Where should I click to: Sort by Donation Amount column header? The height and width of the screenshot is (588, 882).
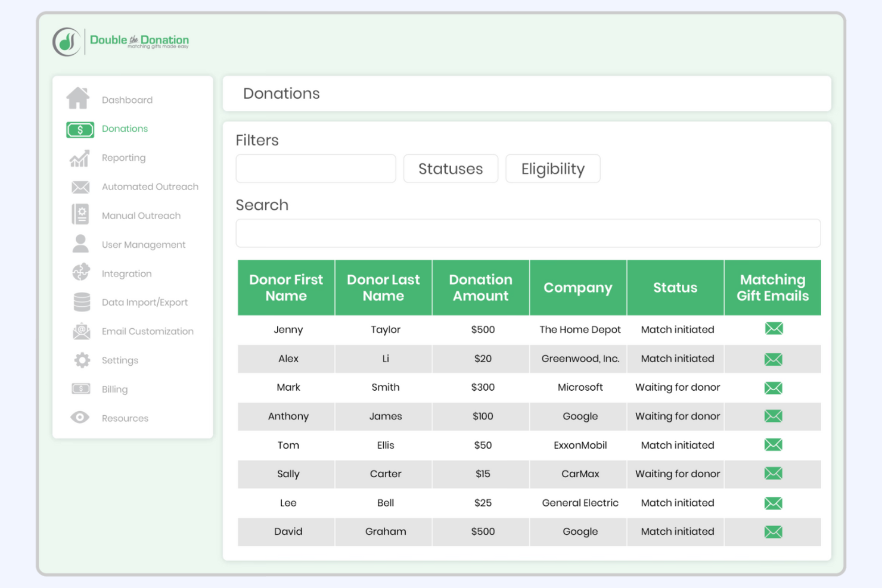(481, 288)
